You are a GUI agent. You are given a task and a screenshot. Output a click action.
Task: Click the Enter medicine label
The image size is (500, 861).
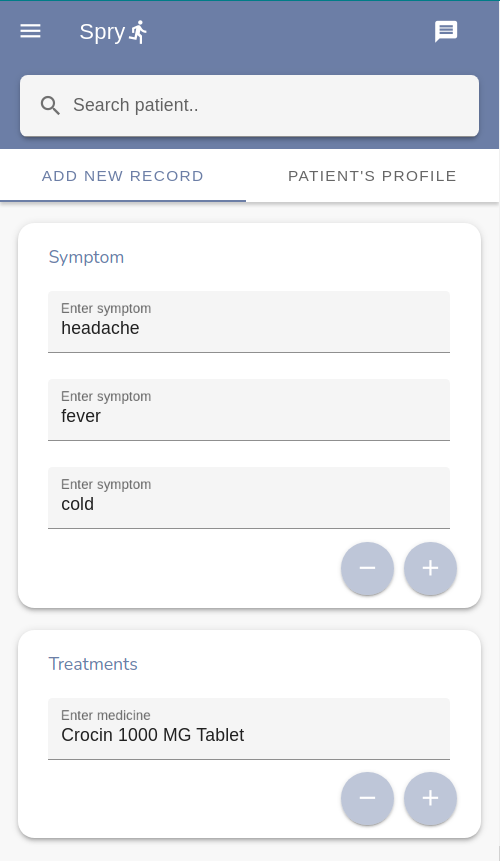[105, 715]
